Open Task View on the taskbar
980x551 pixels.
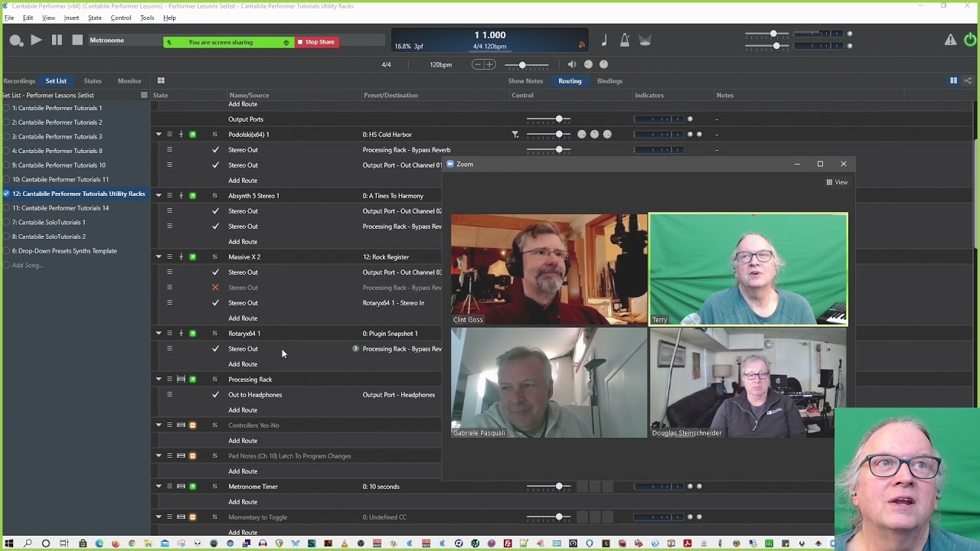click(x=64, y=543)
